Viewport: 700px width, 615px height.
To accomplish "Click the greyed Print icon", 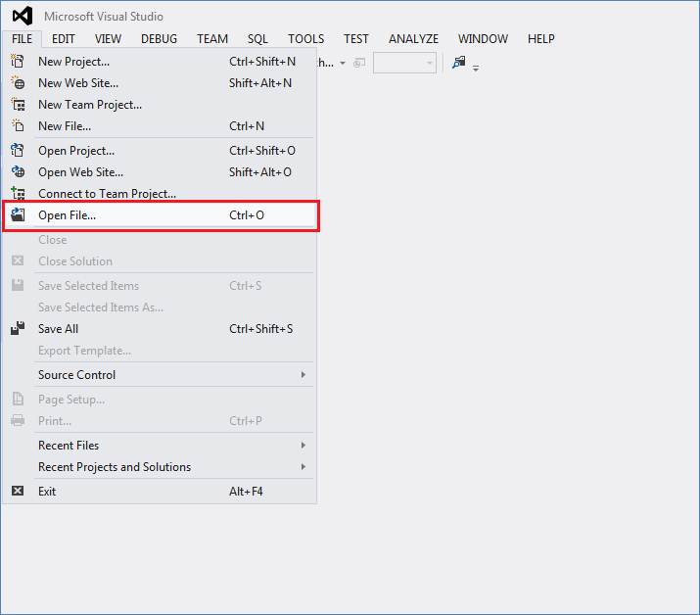I will click(x=18, y=420).
